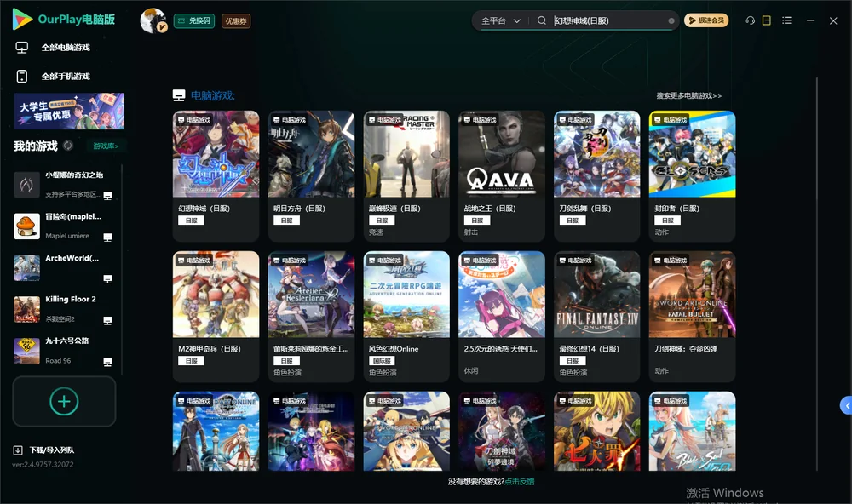The height and width of the screenshot is (504, 852).
Task: Go to 全部电脑游戏 section
Action: 53,48
